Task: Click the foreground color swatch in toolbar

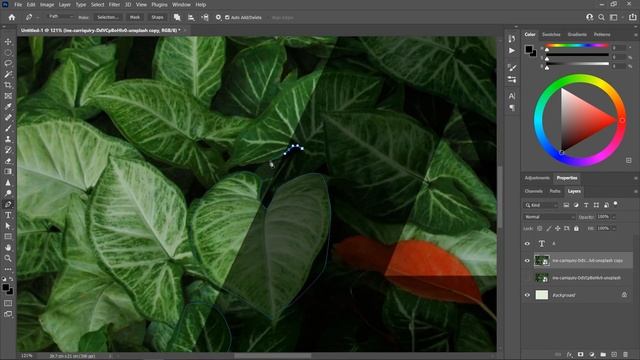Action: (6, 288)
